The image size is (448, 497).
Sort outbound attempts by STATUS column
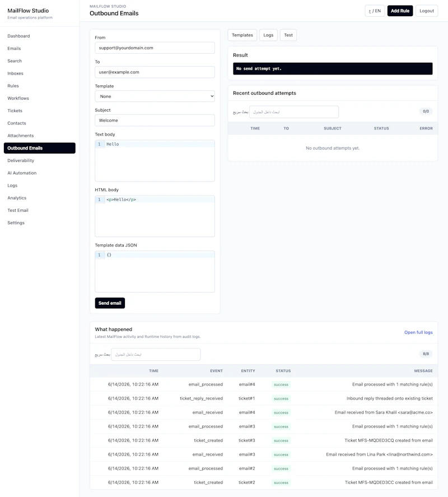[381, 128]
